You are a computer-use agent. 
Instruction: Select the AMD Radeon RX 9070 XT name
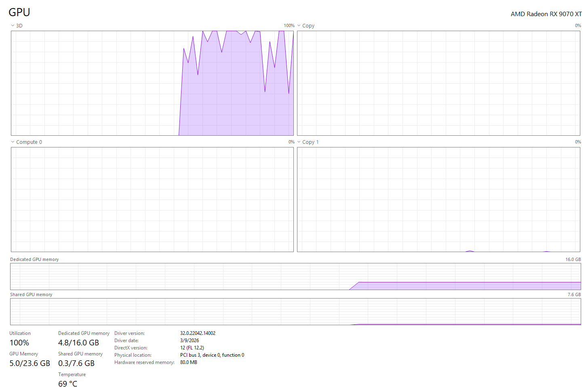tap(546, 14)
